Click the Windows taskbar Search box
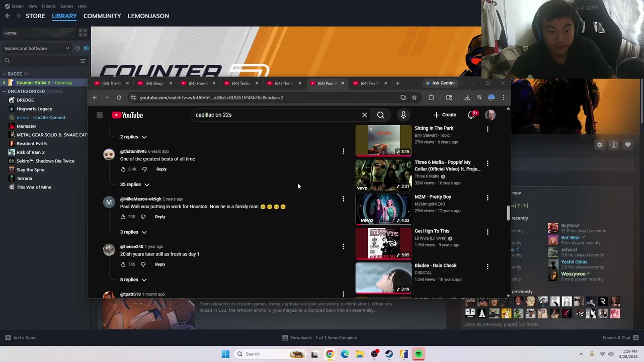 (270, 354)
